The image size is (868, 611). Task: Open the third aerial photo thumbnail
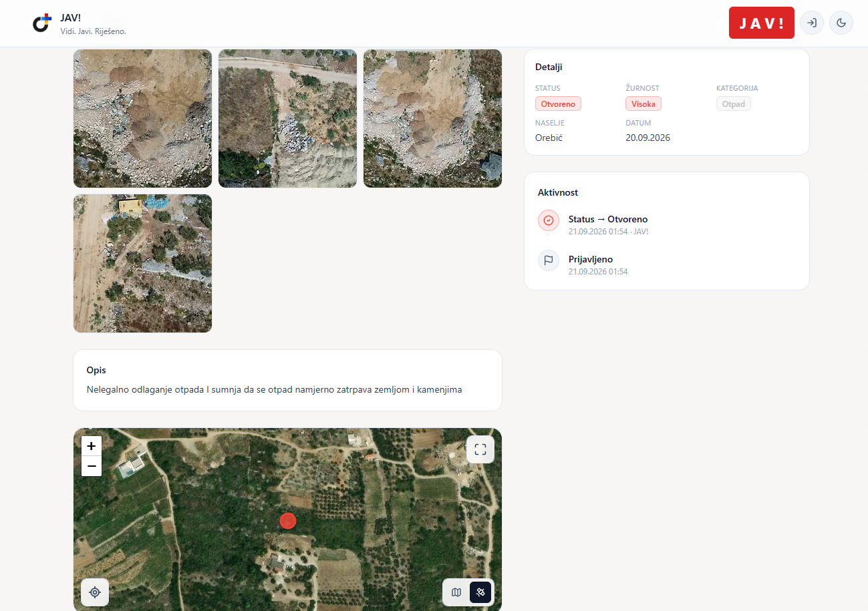click(432, 118)
